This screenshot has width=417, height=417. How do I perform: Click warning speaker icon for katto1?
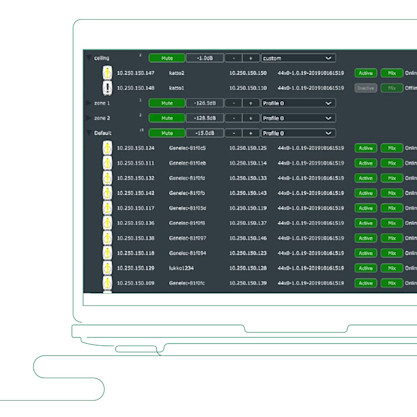point(107,88)
